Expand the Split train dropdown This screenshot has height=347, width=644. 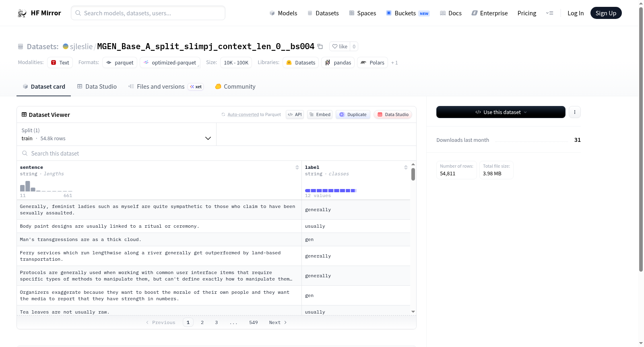tap(117, 134)
